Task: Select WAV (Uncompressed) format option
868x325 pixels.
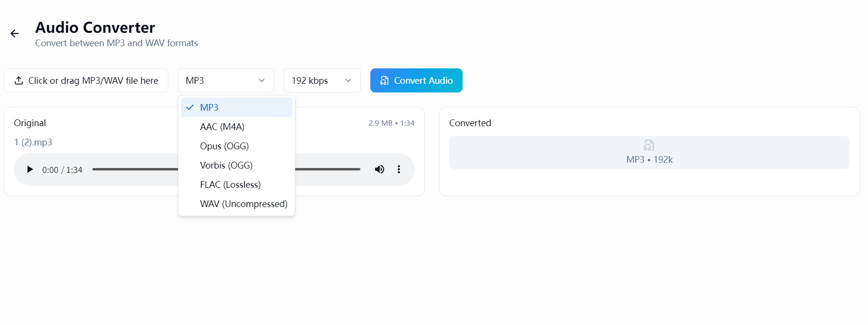Action: point(237,204)
